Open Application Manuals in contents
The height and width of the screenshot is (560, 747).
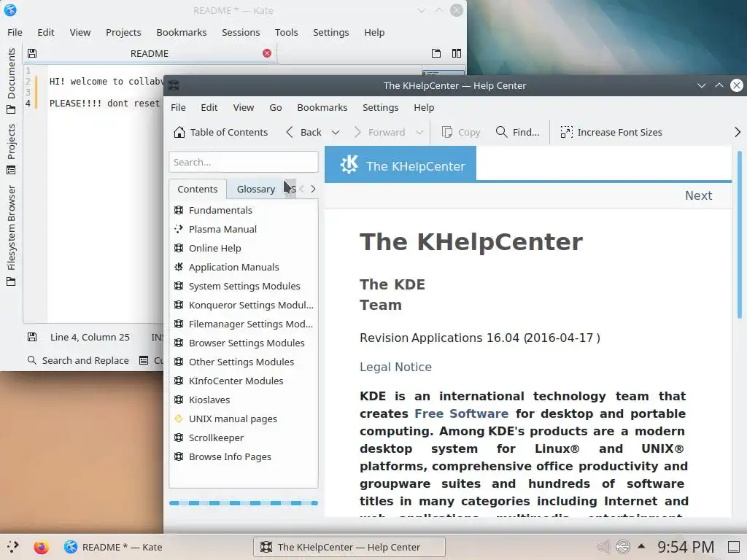pyautogui.click(x=233, y=267)
